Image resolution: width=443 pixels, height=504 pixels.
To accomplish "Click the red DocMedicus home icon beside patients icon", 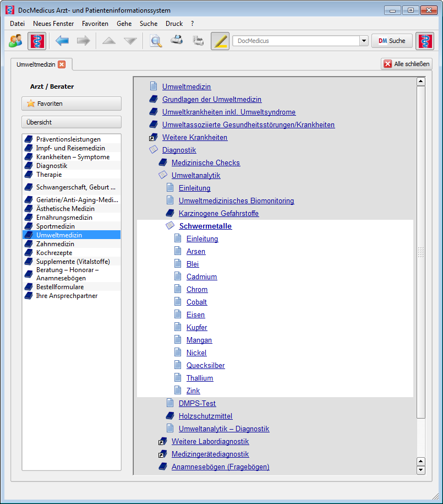I will 37,41.
